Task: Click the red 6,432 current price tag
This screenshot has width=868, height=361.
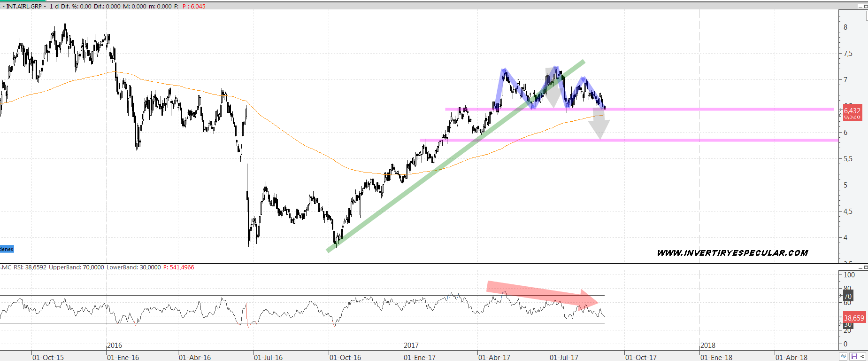Action: pos(852,111)
